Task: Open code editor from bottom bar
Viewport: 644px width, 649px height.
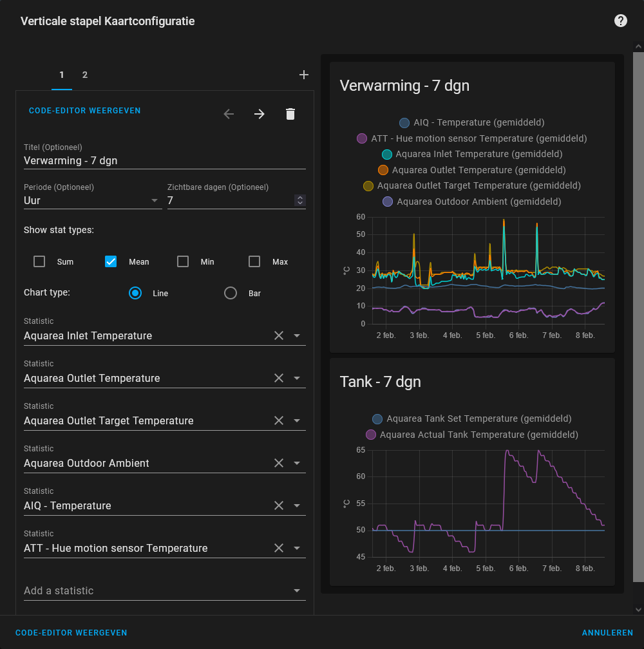Action: (x=71, y=633)
